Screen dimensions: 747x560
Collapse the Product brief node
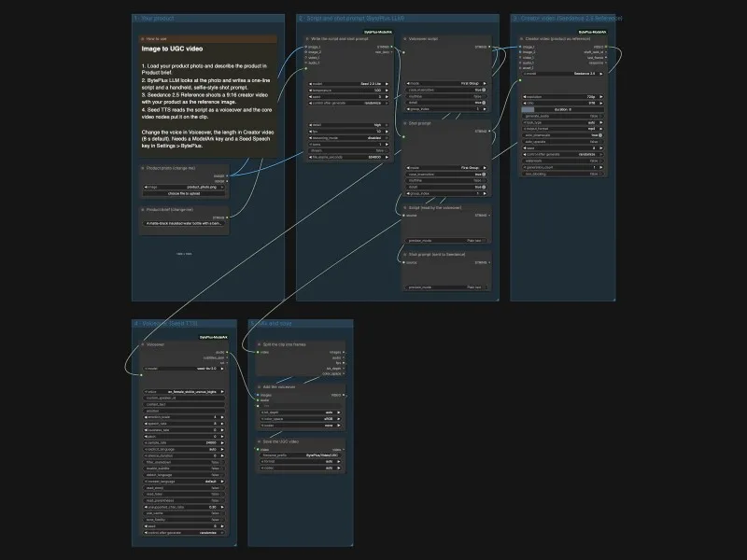pyautogui.click(x=143, y=209)
